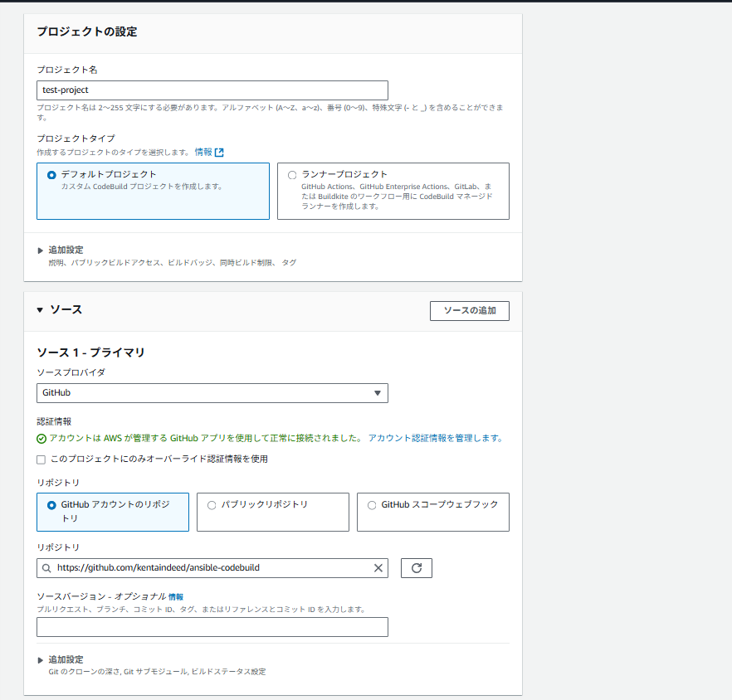Open the ソースプロバイダ GitHub dropdown
The image size is (732, 700).
tap(212, 393)
